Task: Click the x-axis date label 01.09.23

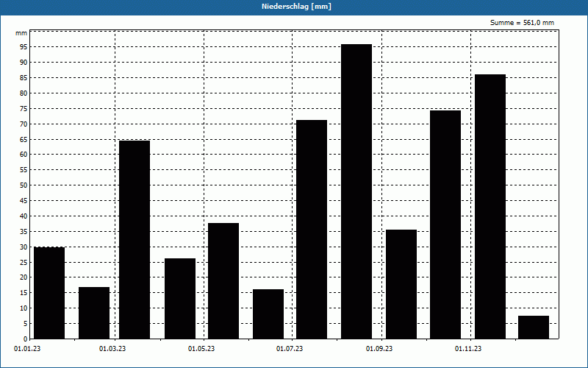Action: point(379,349)
